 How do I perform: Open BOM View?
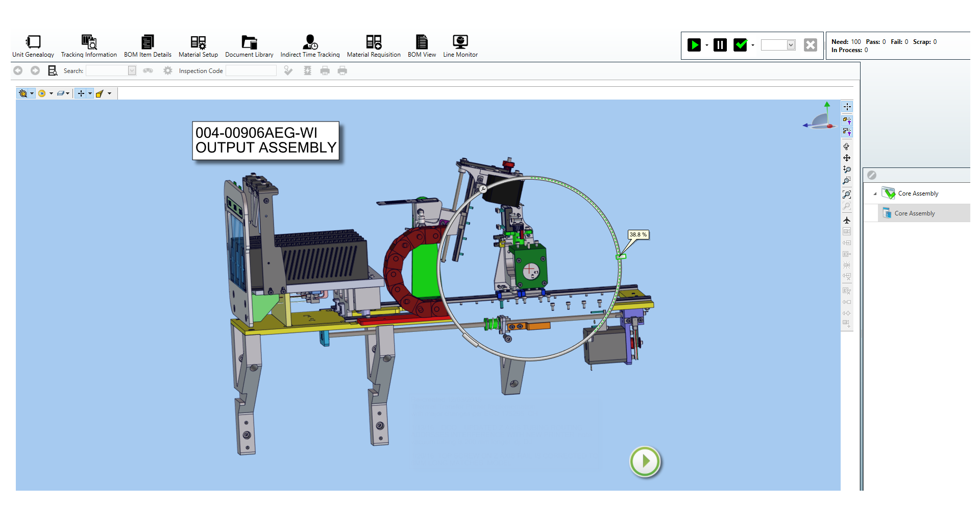[x=422, y=46]
